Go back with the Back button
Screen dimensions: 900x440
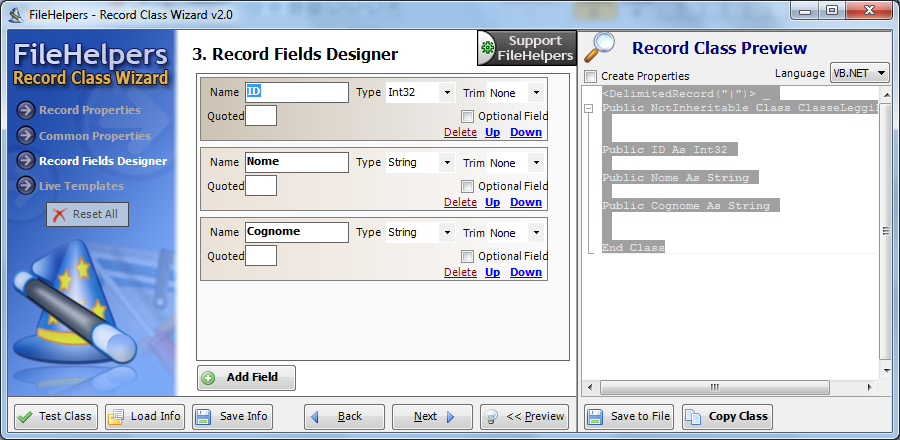coord(344,416)
